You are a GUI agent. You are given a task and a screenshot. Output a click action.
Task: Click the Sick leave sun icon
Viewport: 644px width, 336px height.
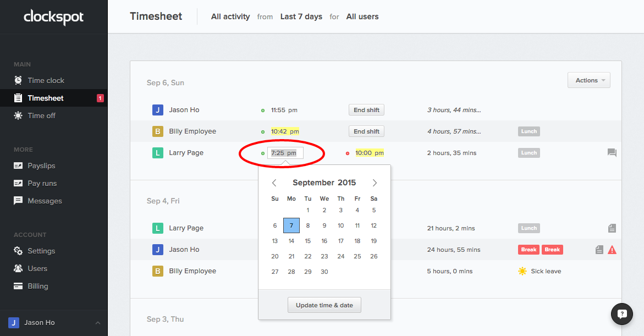[522, 271]
